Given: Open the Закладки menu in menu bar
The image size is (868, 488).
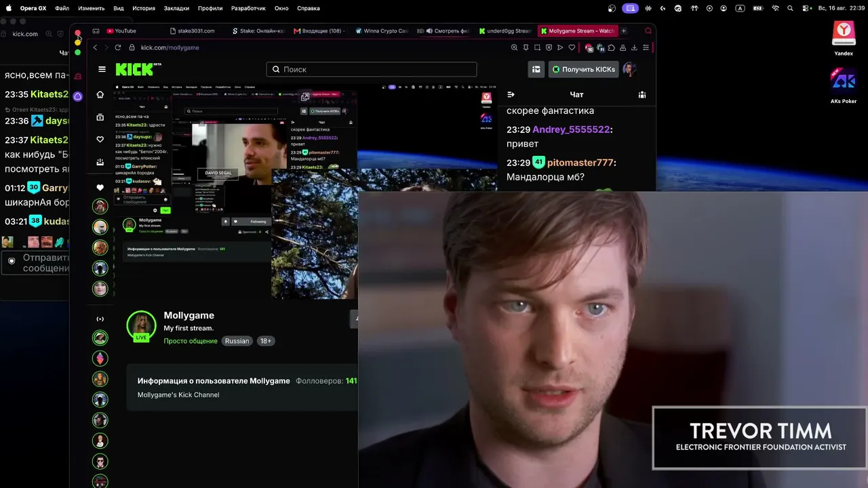Looking at the screenshot, I should pyautogui.click(x=176, y=8).
